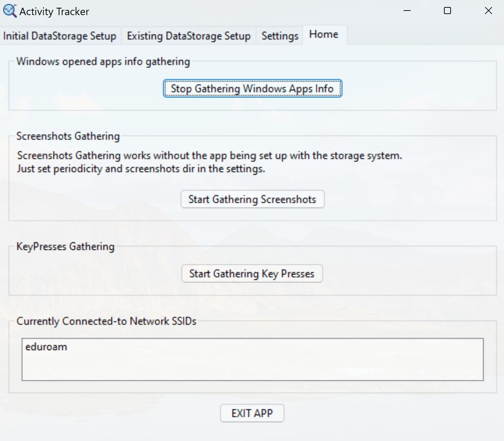Stop Gathering Windows Apps Info

[252, 89]
